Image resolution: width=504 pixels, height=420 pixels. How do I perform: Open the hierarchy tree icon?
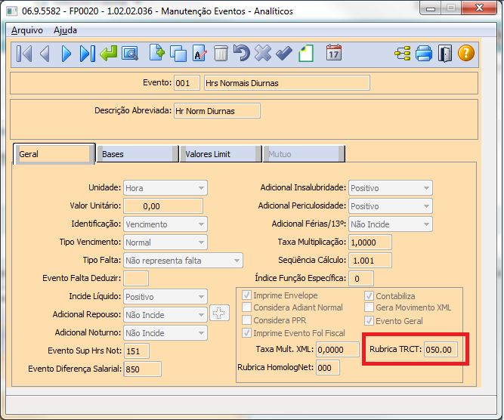pyautogui.click(x=403, y=54)
